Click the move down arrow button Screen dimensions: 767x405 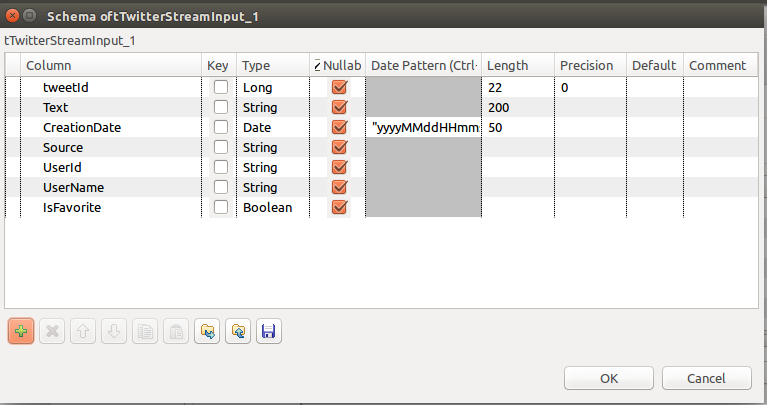coord(114,332)
